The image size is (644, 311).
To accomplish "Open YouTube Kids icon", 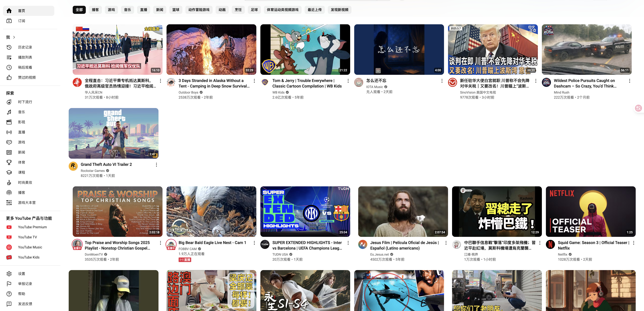I will pos(9,257).
